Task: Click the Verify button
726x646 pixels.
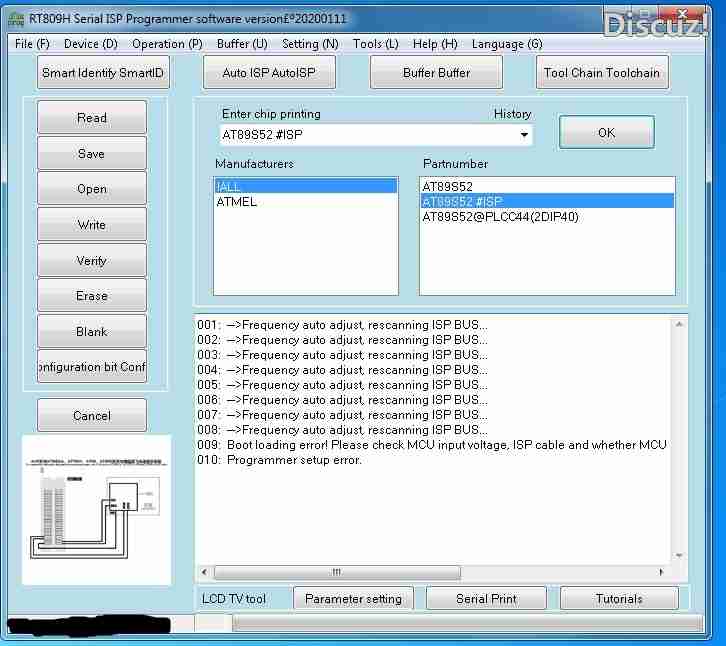Action: pyautogui.click(x=92, y=261)
